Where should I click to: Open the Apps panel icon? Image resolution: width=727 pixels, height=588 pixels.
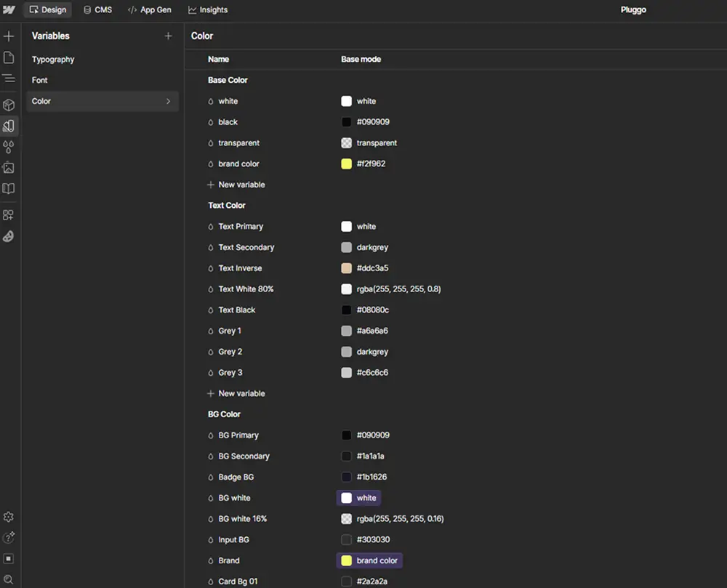tap(9, 214)
